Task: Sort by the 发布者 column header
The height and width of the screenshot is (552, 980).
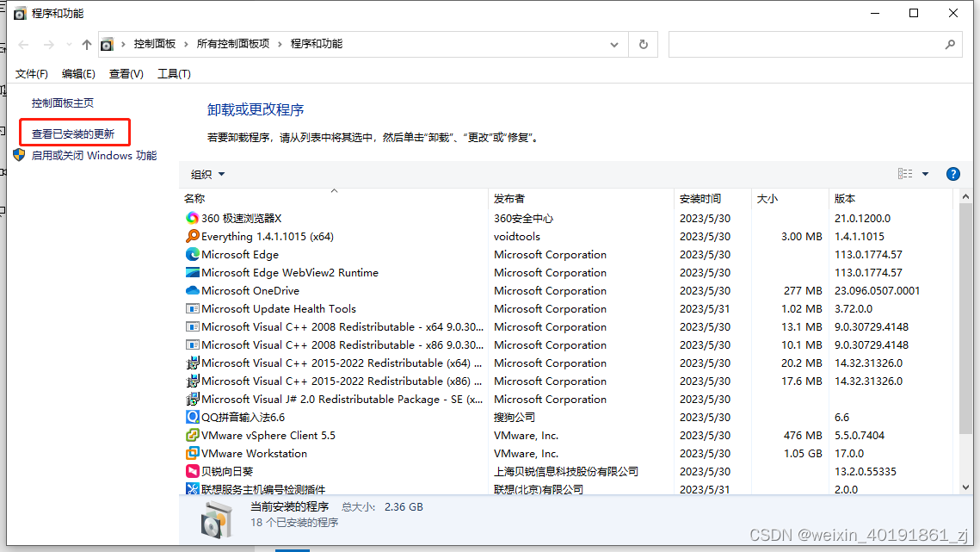Action: click(582, 198)
